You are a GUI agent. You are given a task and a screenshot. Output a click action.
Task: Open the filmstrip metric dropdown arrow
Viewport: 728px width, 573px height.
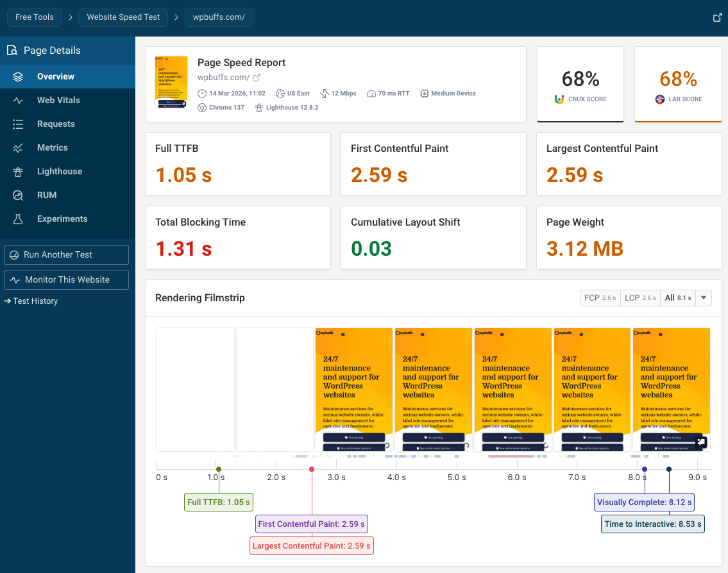tap(702, 297)
